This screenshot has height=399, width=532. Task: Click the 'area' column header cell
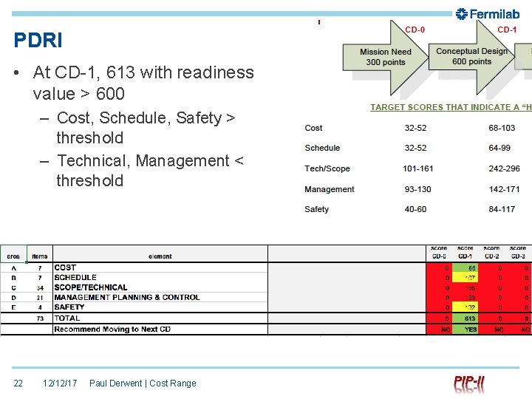13,253
